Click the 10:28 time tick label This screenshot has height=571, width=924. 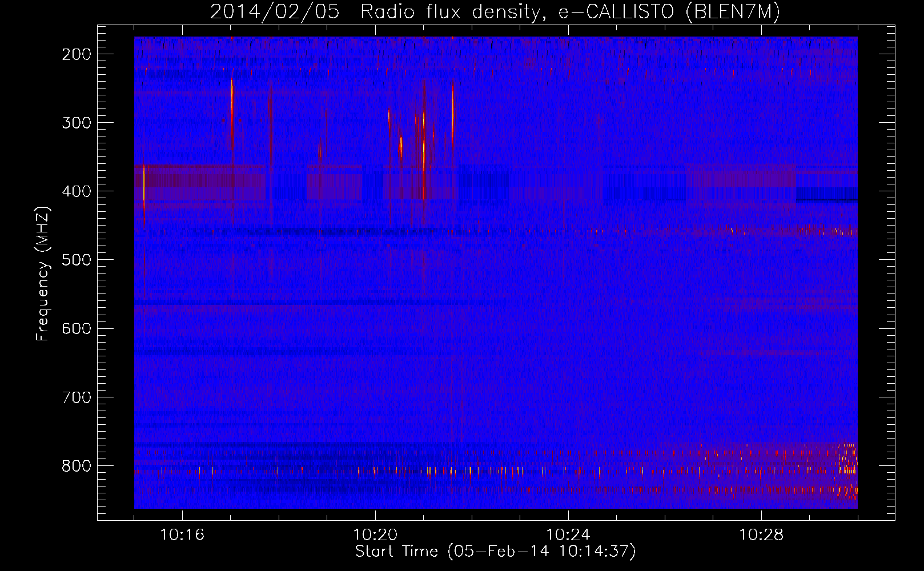(761, 534)
